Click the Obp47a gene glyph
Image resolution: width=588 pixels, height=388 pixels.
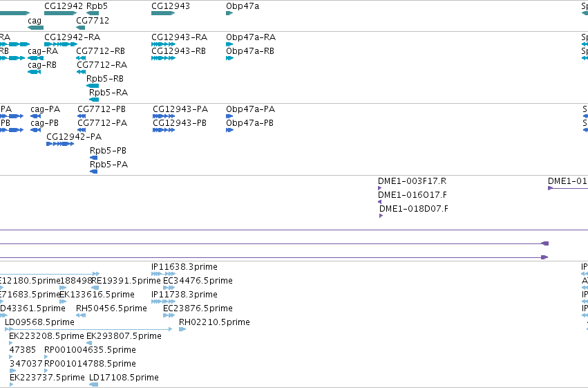pos(229,13)
